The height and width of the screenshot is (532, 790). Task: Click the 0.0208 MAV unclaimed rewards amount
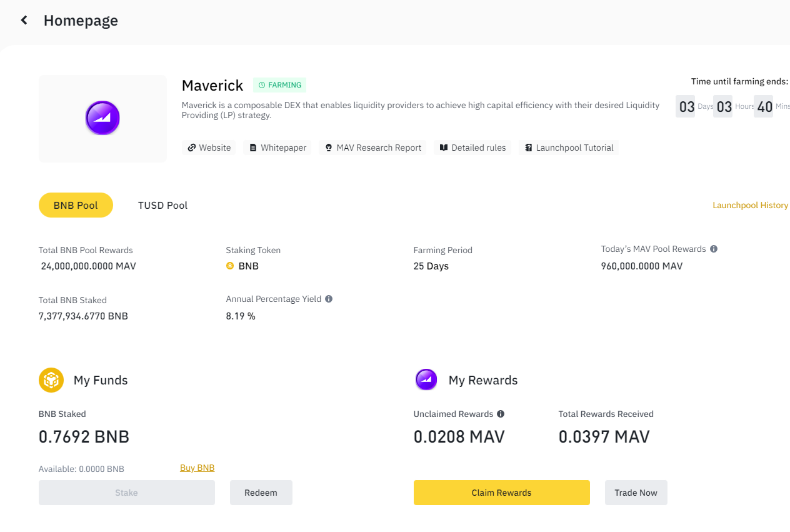click(x=459, y=436)
